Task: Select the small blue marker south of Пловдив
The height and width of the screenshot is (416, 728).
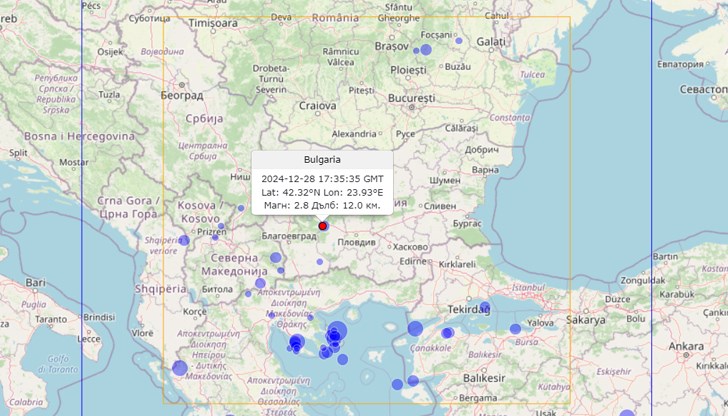Action: click(320, 264)
